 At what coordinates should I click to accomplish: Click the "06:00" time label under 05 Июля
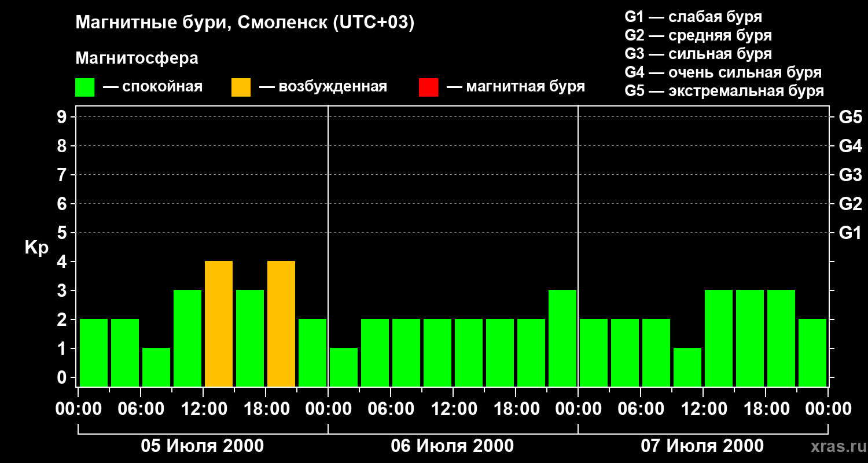tap(140, 409)
